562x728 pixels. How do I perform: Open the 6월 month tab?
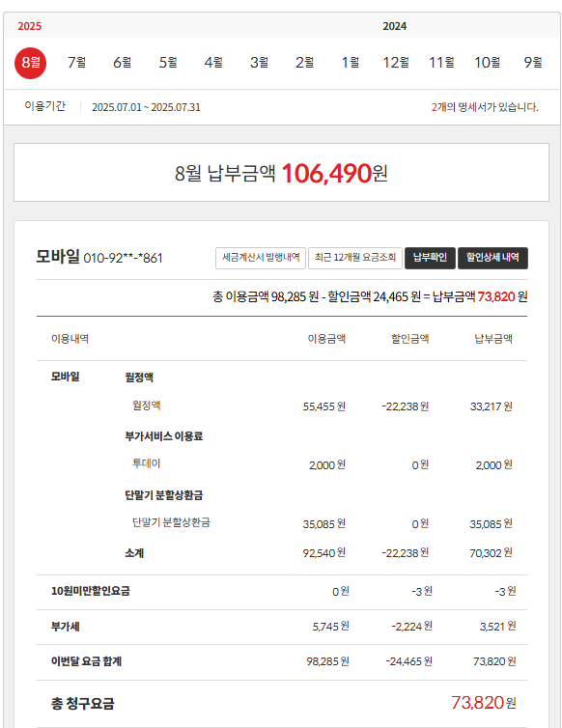tap(123, 62)
